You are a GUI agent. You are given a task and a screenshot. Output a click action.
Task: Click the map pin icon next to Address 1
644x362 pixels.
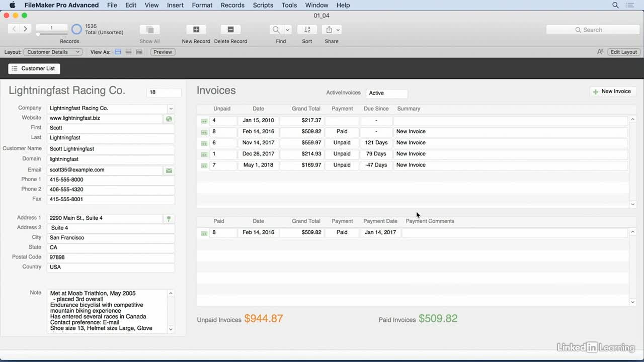point(169,219)
